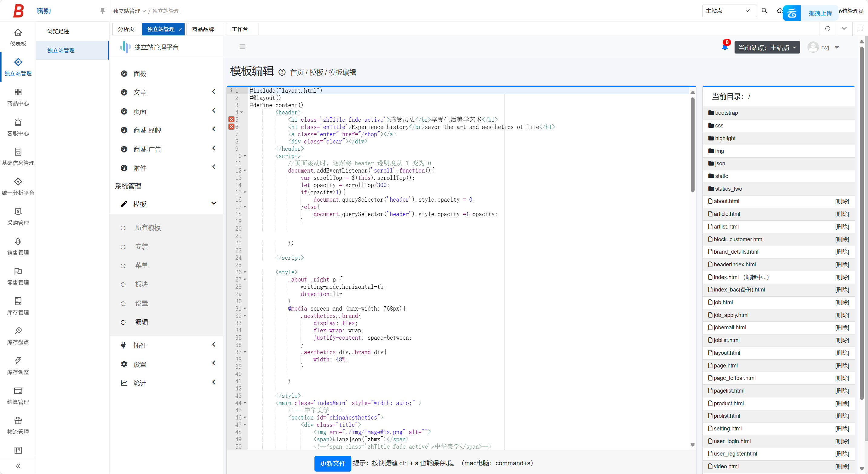Screen dimensions: 868x474
Task: Fold code at line 10
Action: pos(245,156)
